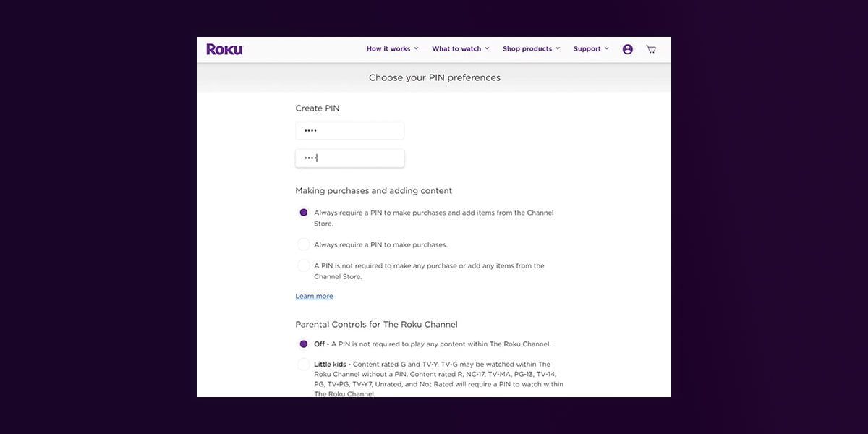Open the shopping cart icon
This screenshot has height=434, width=868.
pos(651,49)
